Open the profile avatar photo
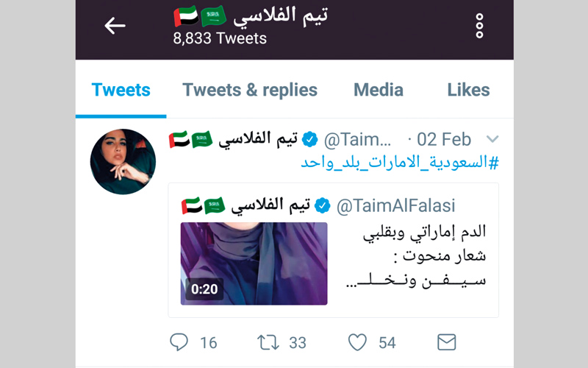 click(123, 161)
